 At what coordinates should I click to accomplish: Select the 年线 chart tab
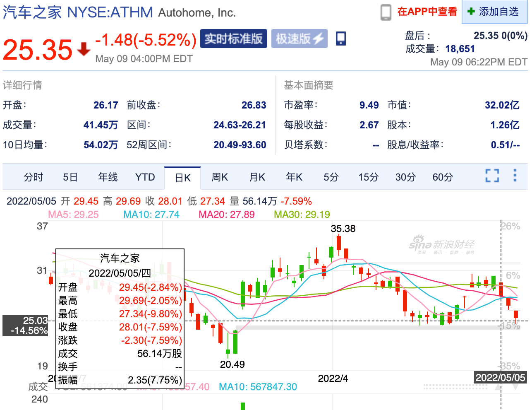[x=108, y=177]
